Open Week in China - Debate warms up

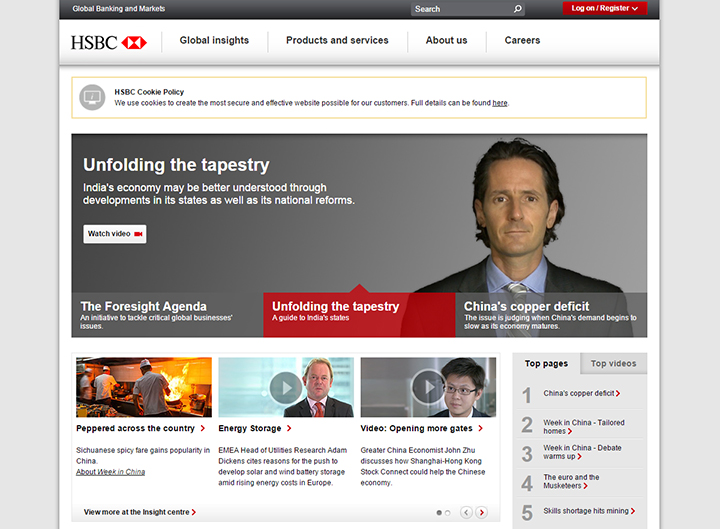pyautogui.click(x=582, y=452)
